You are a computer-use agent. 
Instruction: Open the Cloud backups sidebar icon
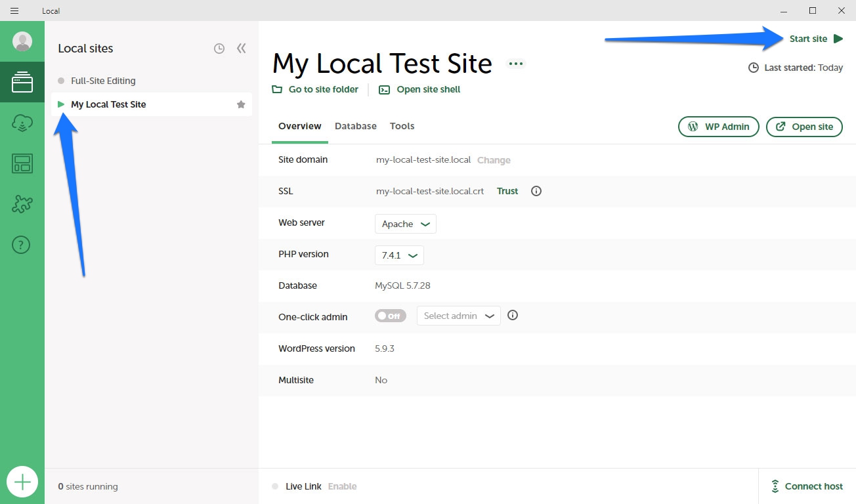click(22, 123)
